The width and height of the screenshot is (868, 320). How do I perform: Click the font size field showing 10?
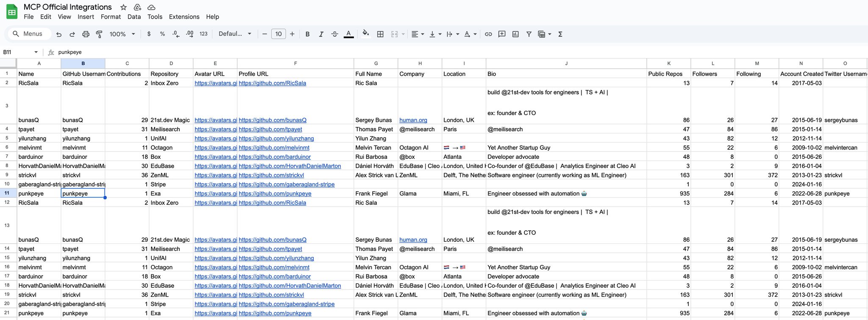[x=278, y=34]
